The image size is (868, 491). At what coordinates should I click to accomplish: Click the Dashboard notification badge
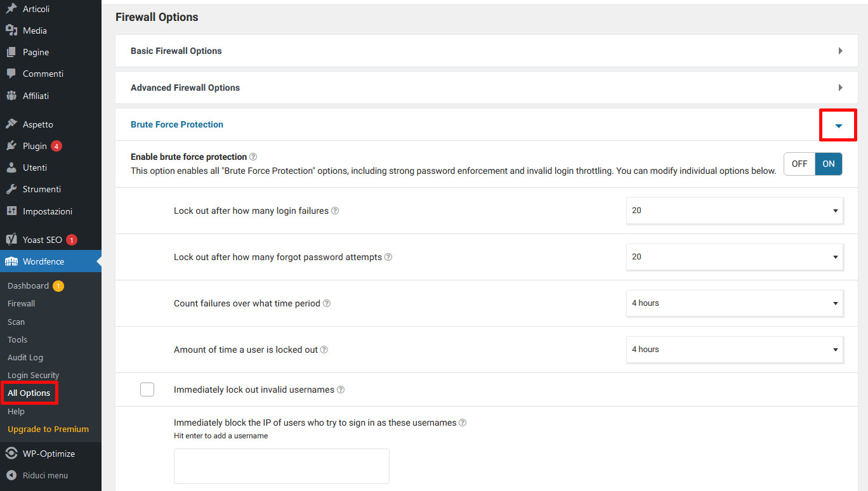(x=58, y=286)
